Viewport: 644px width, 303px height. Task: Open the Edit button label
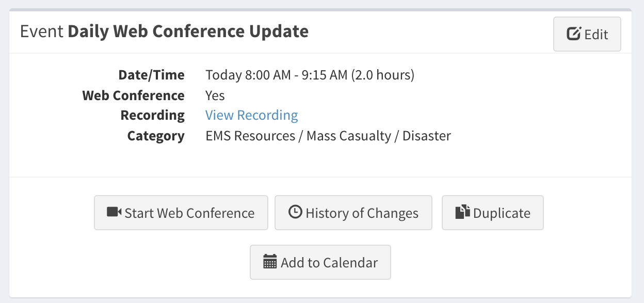[596, 35]
